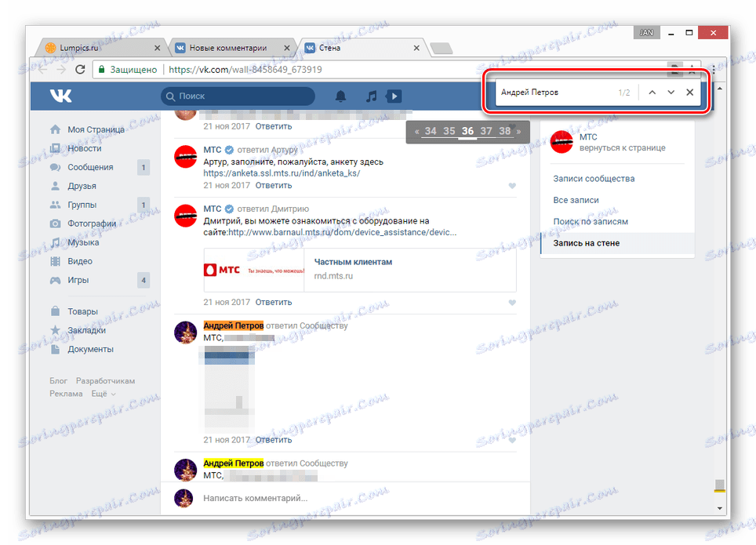Viewport: 756px width, 545px height.
Task: Click the shopping bag icon for Товары
Action: (x=56, y=311)
